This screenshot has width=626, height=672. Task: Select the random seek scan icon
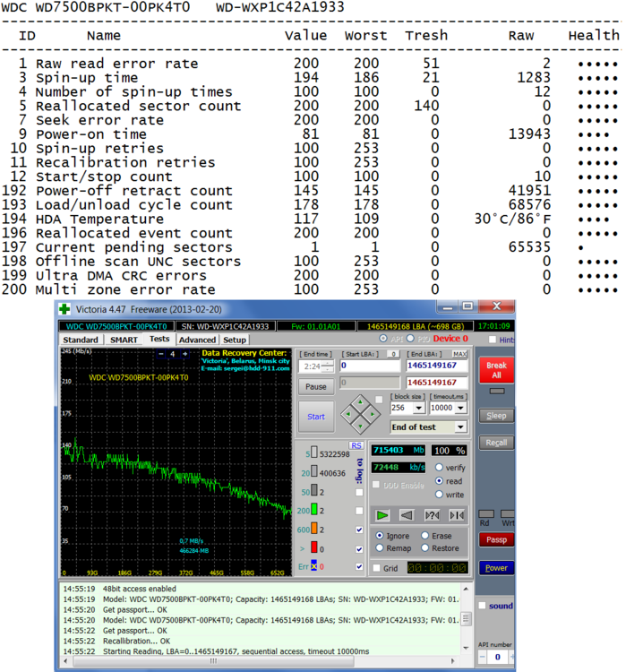point(432,515)
